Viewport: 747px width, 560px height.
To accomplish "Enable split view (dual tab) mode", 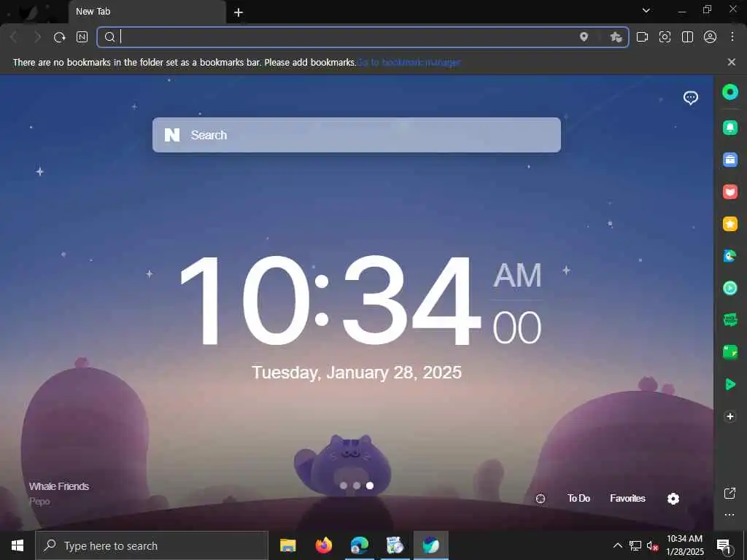I will [x=687, y=37].
